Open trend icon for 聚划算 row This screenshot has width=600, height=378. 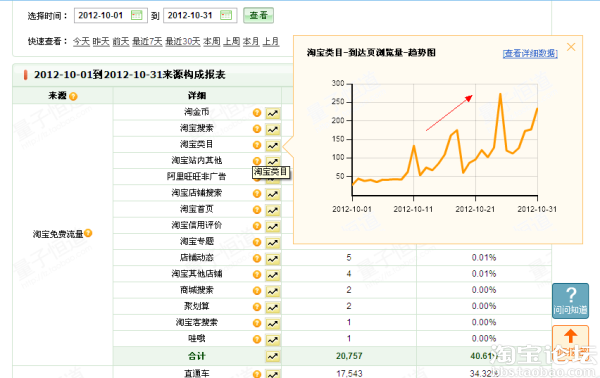[273, 307]
